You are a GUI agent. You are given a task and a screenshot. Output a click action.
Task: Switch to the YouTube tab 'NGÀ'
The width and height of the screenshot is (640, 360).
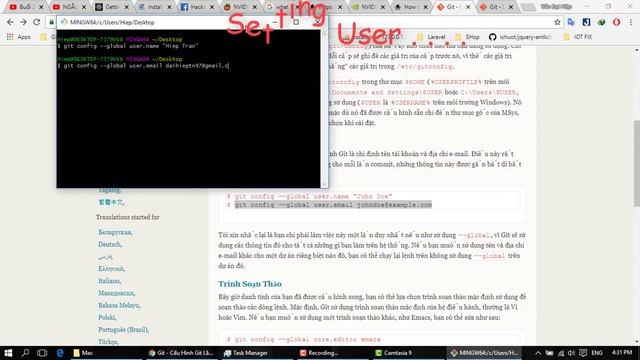(x=69, y=7)
